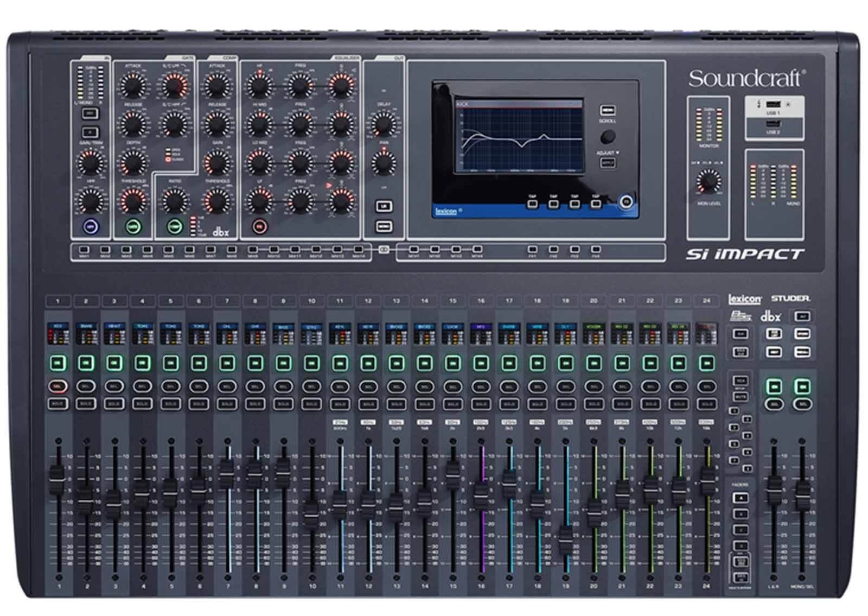868x616 pixels.
Task: Click the USB 1 port
Action: click(774, 104)
